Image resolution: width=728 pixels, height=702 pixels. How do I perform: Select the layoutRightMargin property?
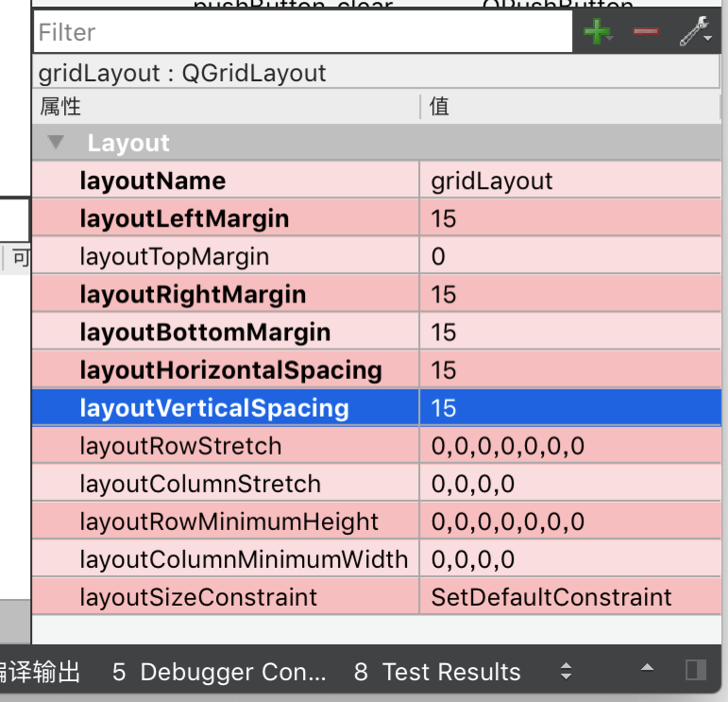(x=226, y=294)
